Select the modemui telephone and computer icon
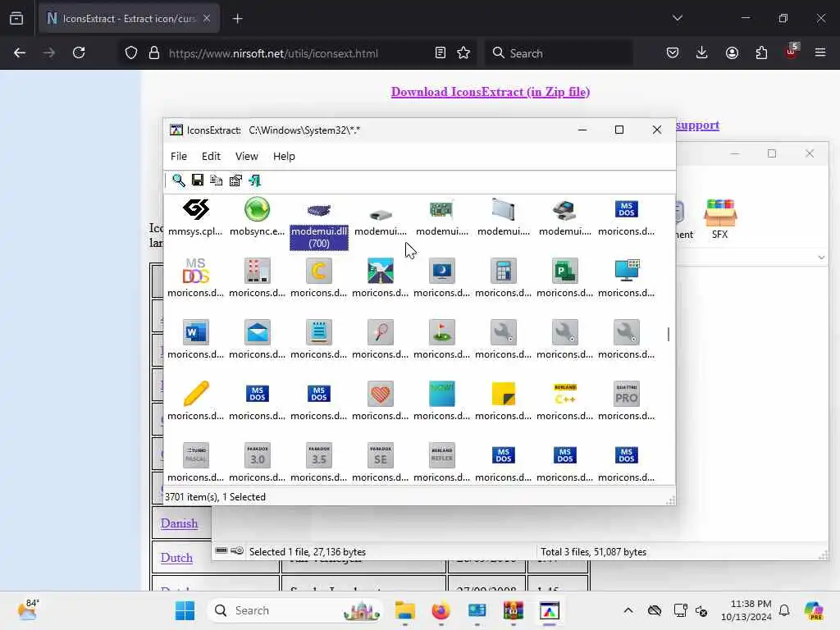Image resolution: width=840 pixels, height=630 pixels. coord(564,217)
